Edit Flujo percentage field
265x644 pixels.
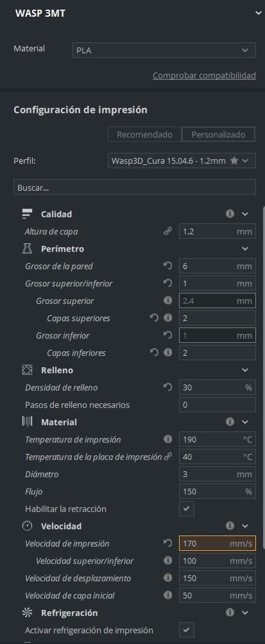[x=218, y=491]
